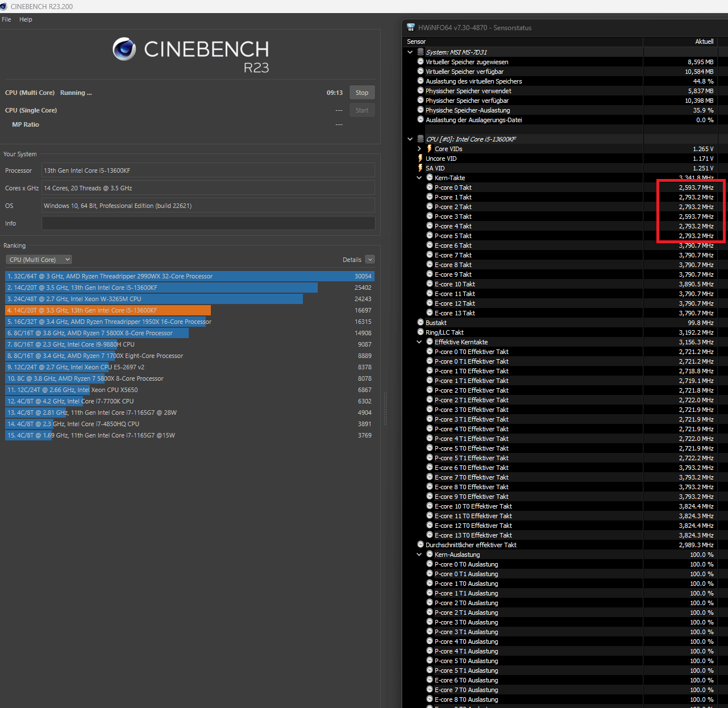The image size is (728, 708).
Task: Click the Start button for Single Core
Action: [362, 110]
